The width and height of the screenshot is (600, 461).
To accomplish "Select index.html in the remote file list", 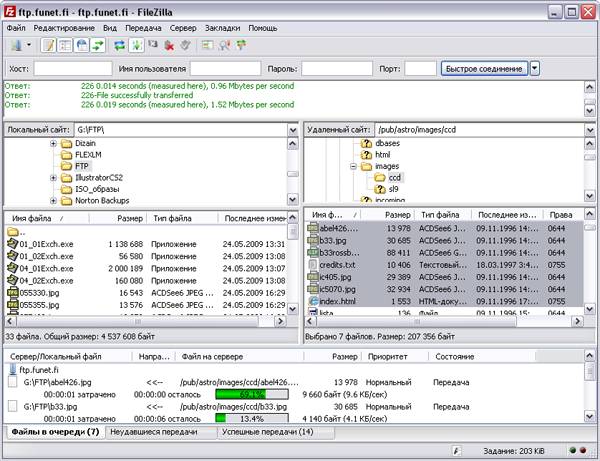I will [x=337, y=301].
